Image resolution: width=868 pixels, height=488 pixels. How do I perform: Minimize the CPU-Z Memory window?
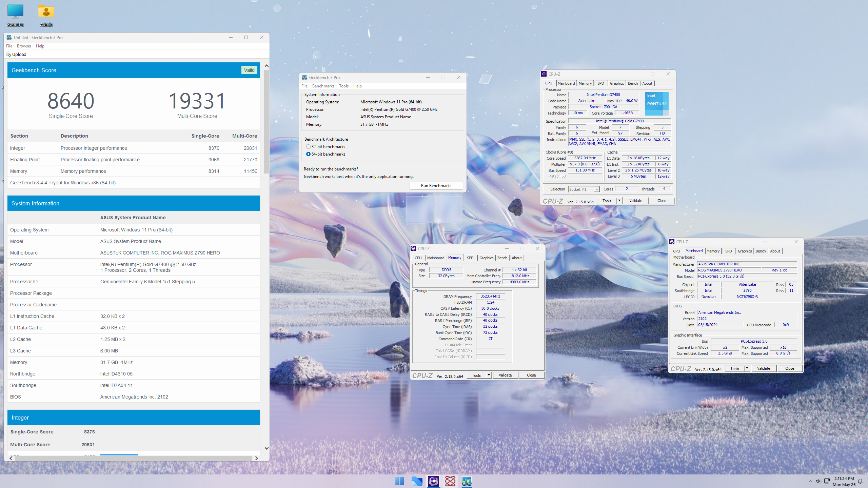(x=507, y=248)
